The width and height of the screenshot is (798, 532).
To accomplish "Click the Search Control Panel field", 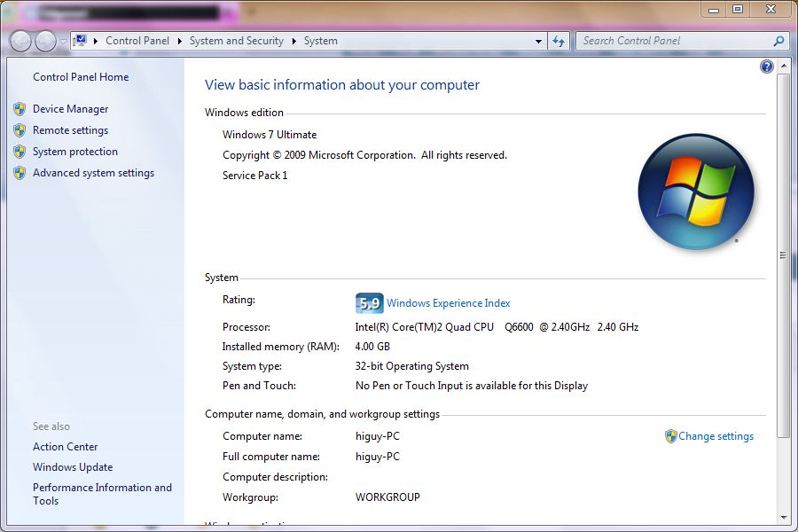I will (674, 41).
